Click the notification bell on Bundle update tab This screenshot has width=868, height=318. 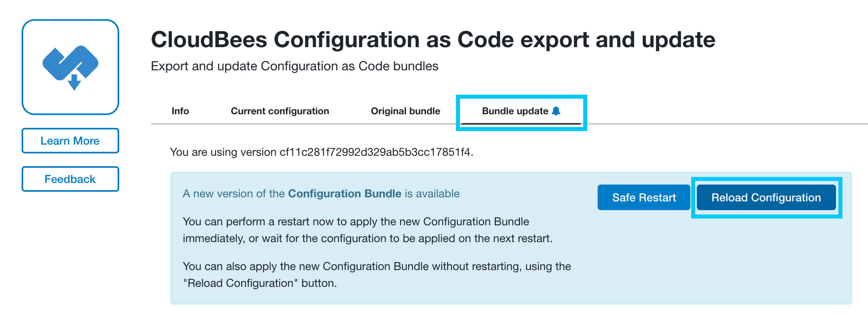pyautogui.click(x=556, y=111)
